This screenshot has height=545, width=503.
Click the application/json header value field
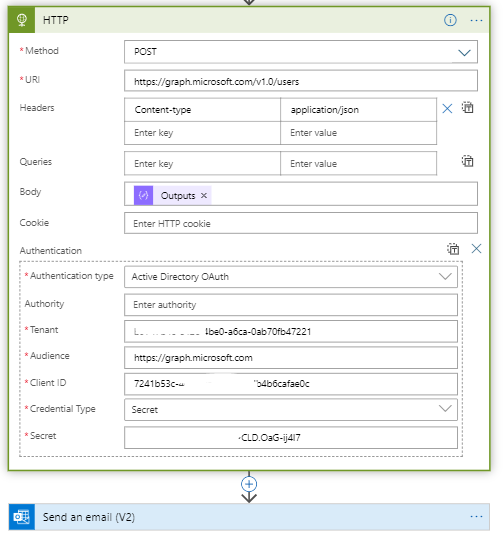tap(358, 110)
